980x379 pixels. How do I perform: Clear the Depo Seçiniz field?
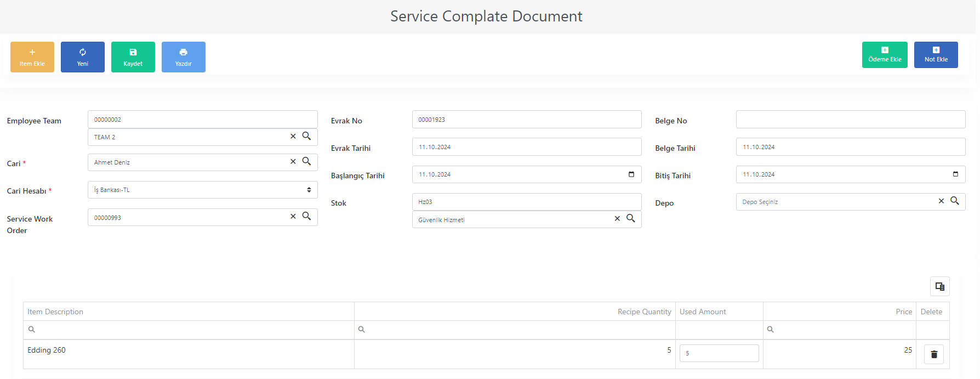941,201
